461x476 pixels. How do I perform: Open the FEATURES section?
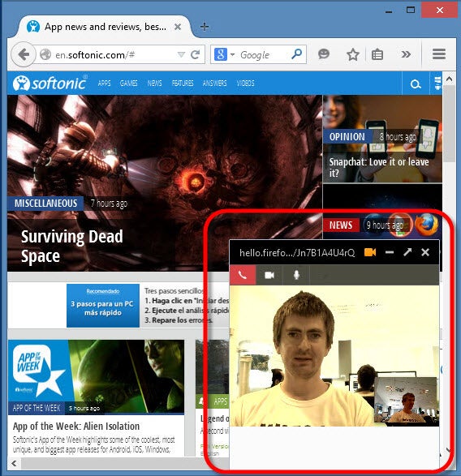pyautogui.click(x=183, y=84)
